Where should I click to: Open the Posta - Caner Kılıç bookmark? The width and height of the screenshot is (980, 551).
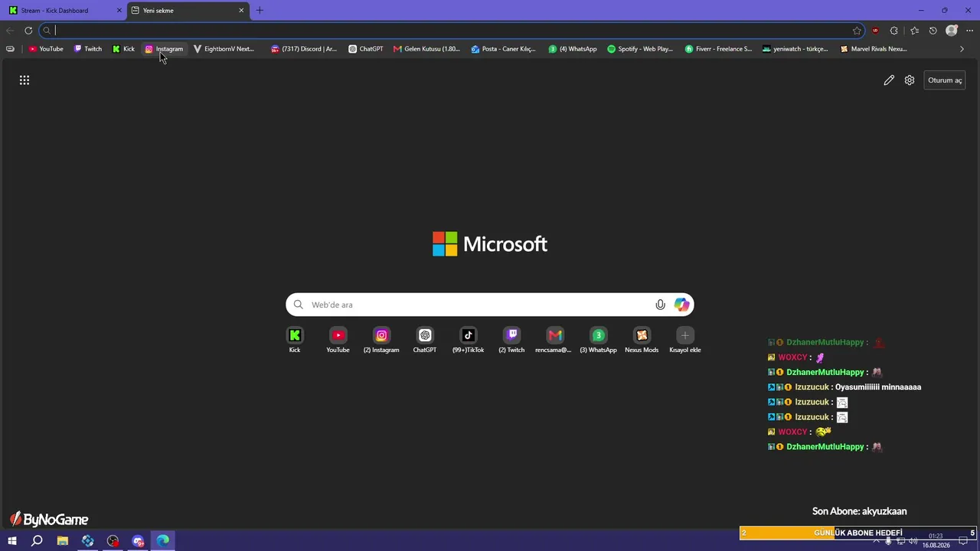pyautogui.click(x=503, y=49)
